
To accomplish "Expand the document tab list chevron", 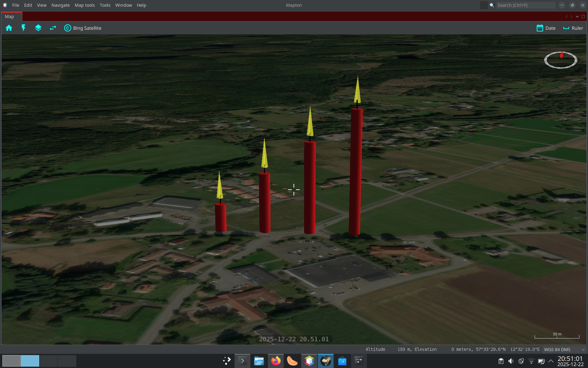I will 577,17.
